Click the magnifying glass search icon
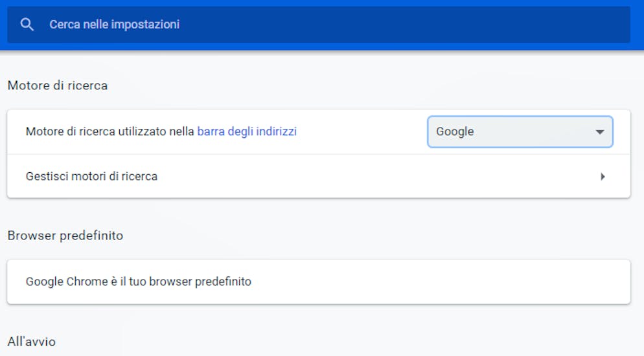The image size is (644, 356). point(27,25)
